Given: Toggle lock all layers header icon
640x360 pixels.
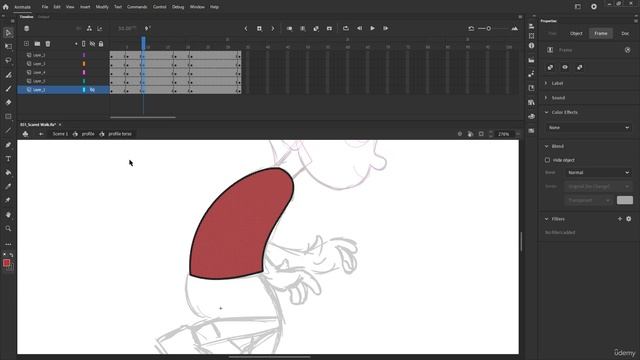Looking at the screenshot, I should (x=101, y=44).
